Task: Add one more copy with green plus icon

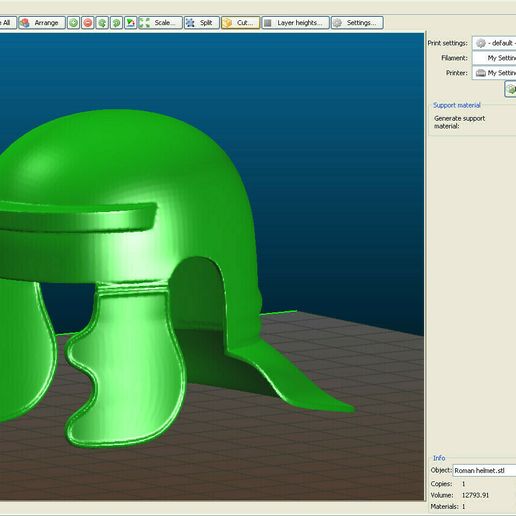Action: pyautogui.click(x=74, y=23)
